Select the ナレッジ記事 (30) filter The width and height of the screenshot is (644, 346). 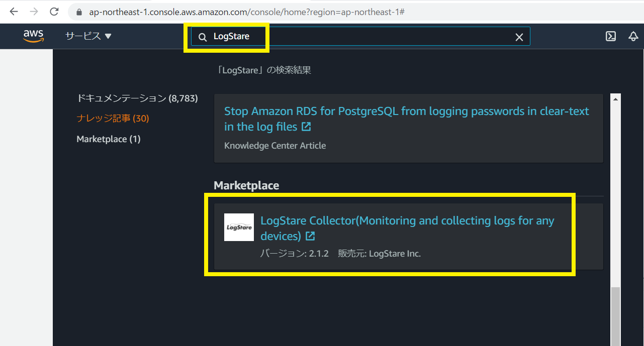pos(113,119)
